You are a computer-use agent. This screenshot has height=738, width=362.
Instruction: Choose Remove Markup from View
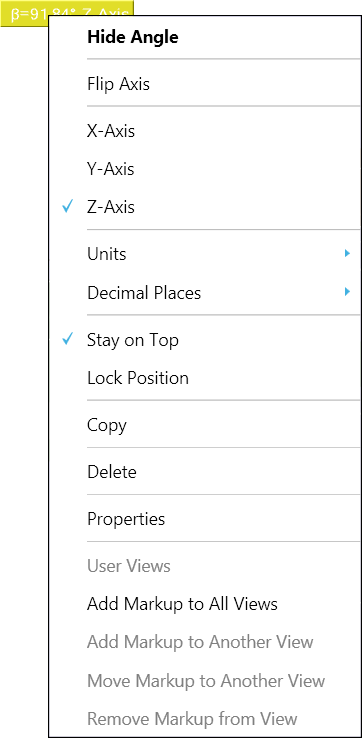pos(205,719)
